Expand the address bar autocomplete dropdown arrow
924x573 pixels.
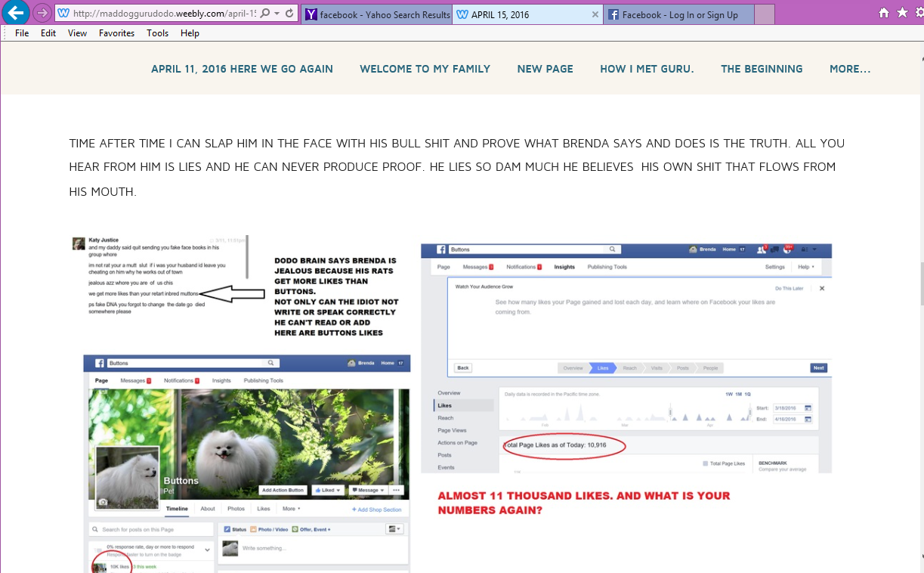(277, 14)
